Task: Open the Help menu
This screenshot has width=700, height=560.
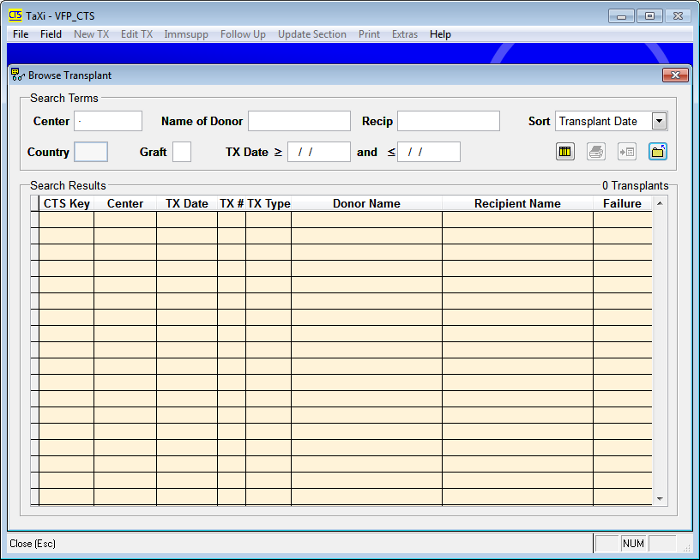Action: pos(440,34)
